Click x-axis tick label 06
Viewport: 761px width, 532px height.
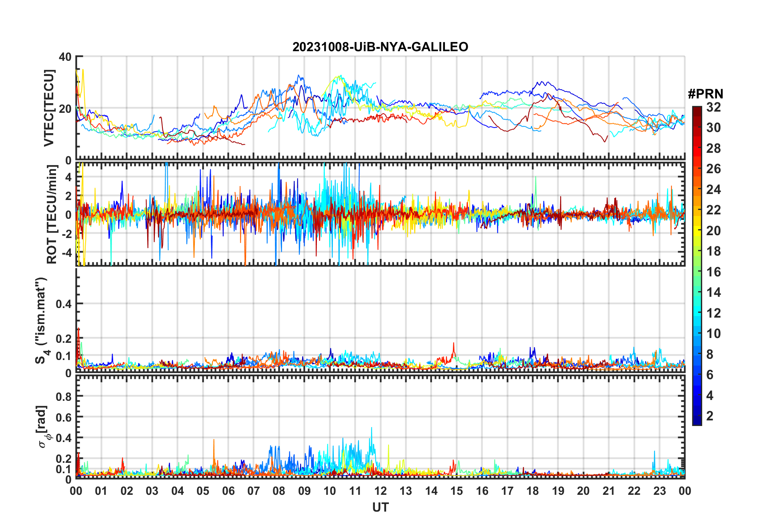point(228,491)
